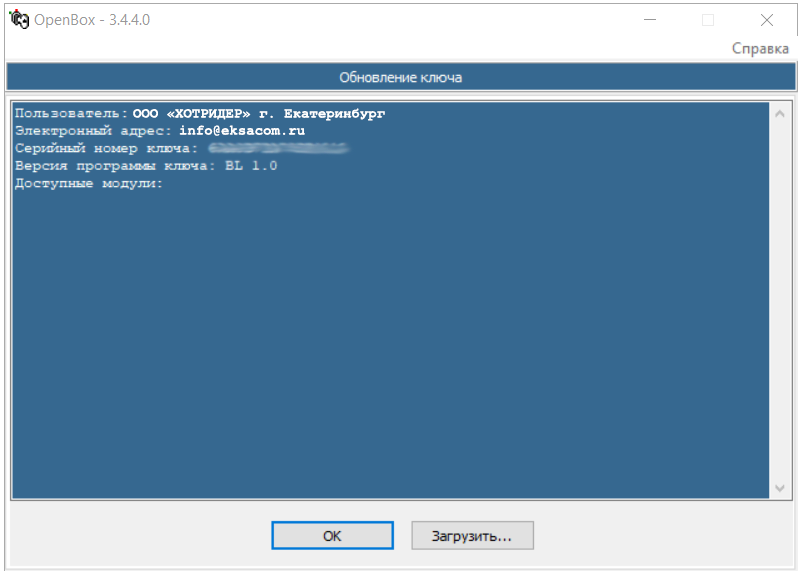Click the Загрузить... button
This screenshot has width=798, height=573.
click(x=472, y=536)
